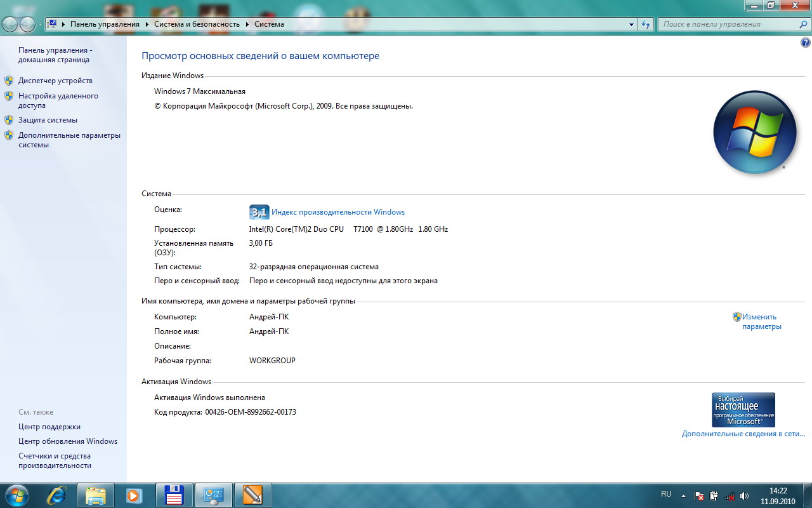Screen dimensions: 812x508
Task: Open Счетчики и средства производительности link
Action: click(55, 460)
